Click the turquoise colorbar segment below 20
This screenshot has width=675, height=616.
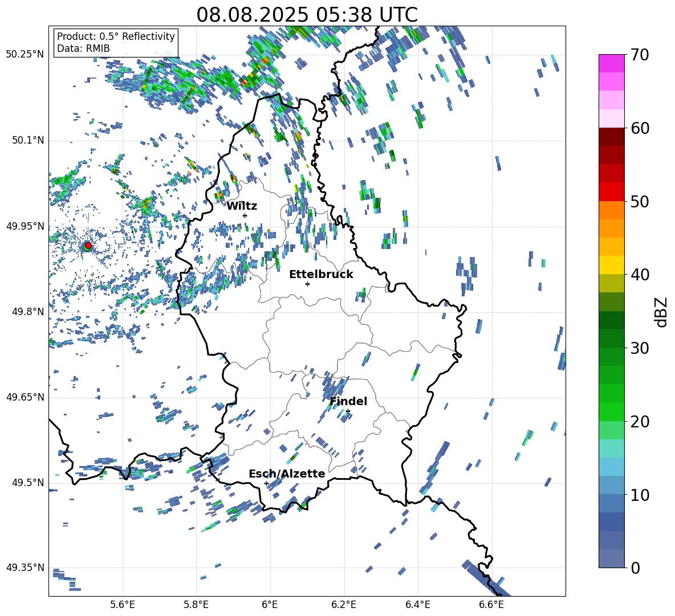click(612, 448)
